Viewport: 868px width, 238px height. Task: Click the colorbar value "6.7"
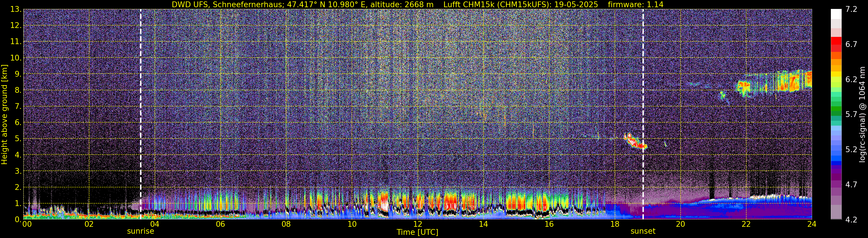coord(851,44)
